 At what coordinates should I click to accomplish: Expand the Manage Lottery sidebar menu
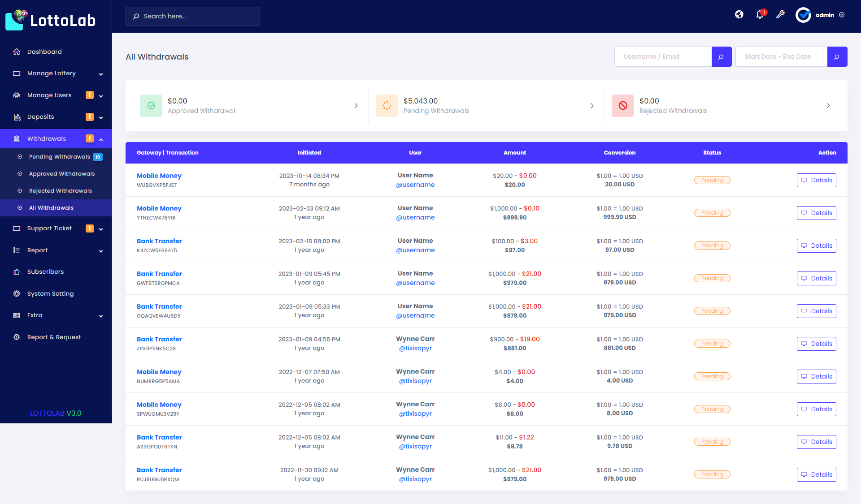[101, 74]
